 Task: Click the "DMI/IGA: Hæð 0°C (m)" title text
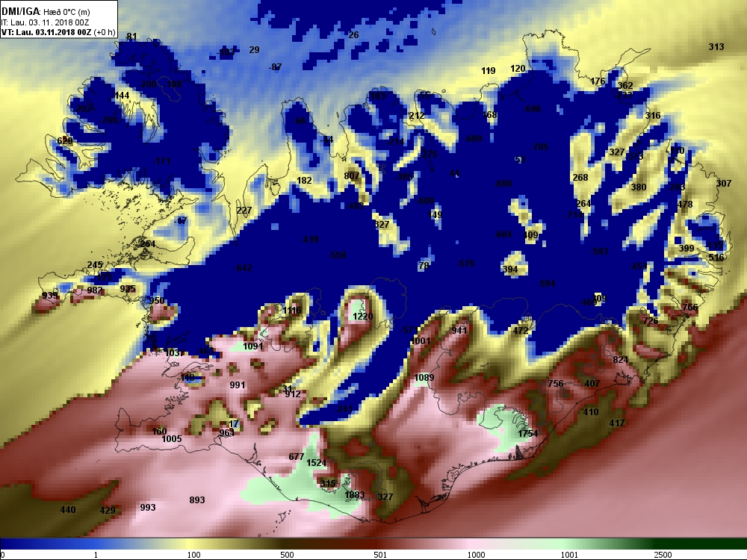tap(46, 11)
